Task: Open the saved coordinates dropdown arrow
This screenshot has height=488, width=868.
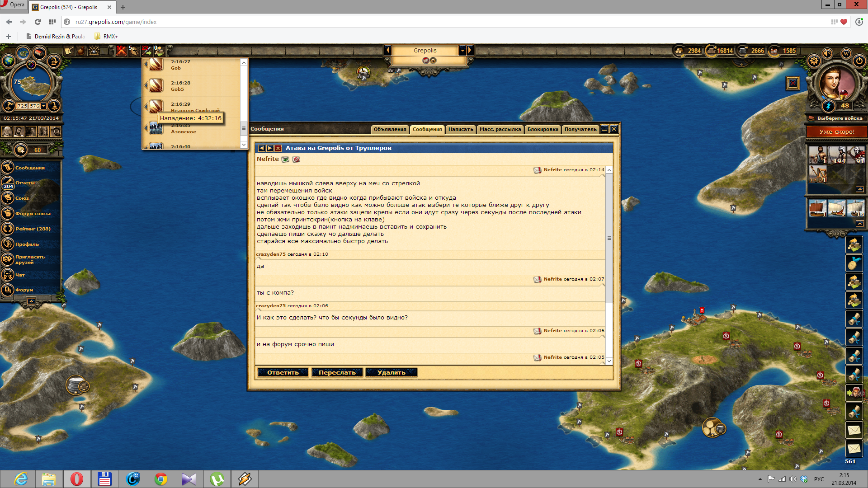Action: (x=43, y=106)
